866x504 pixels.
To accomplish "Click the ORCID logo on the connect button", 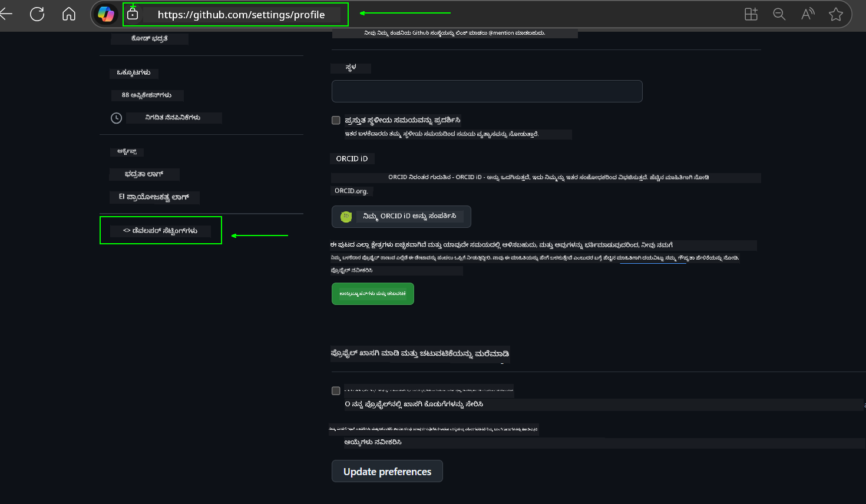I will tap(346, 217).
